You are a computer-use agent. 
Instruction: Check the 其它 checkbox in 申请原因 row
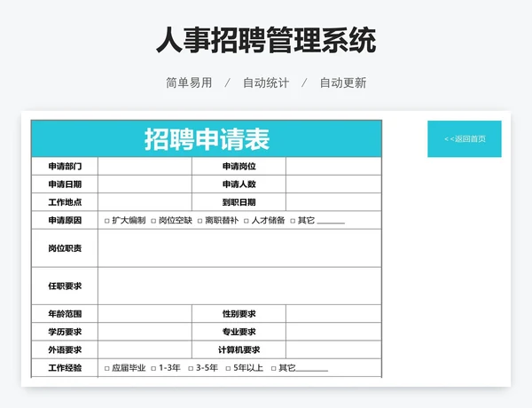[x=293, y=221]
